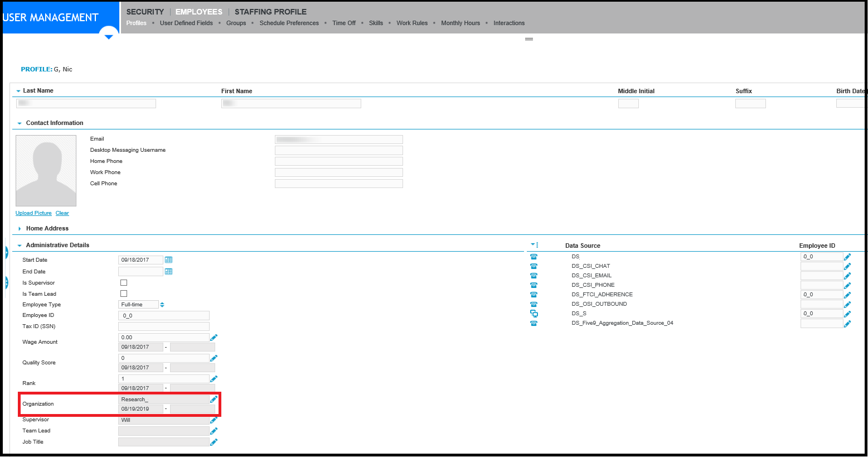
Task: Collapse the Last Name section arrow
Action: pyautogui.click(x=18, y=91)
